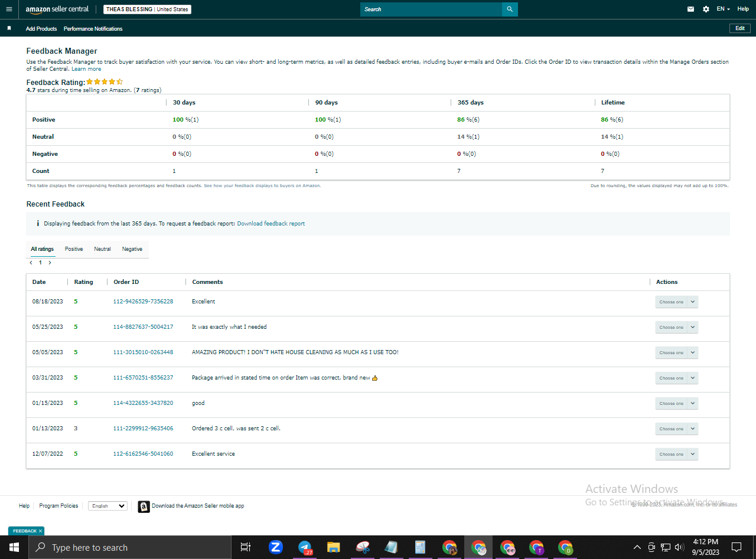Open Performance Notifications menu item
756x559 pixels.
click(93, 28)
